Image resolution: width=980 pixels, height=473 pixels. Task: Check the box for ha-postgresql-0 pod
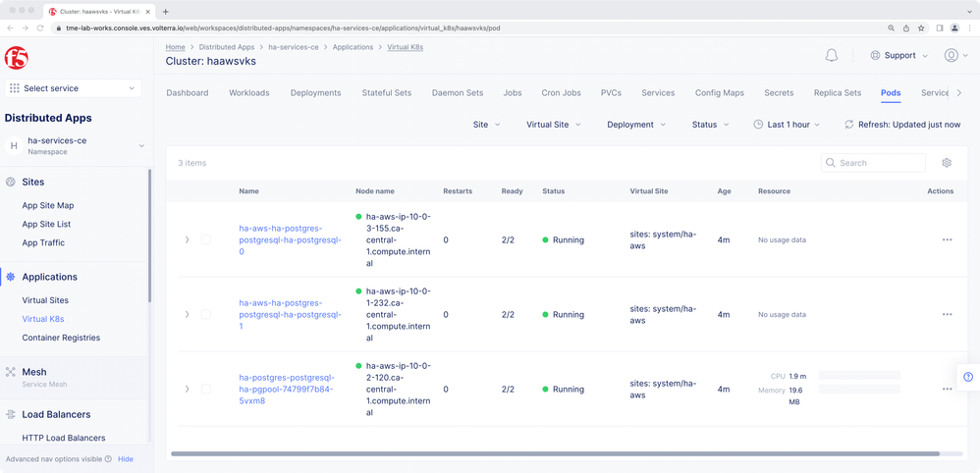tap(206, 239)
